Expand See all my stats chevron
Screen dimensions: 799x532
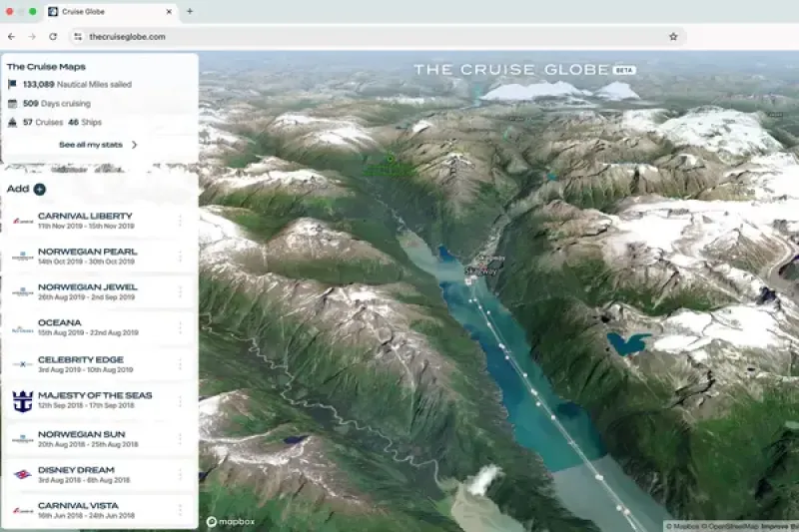(135, 145)
